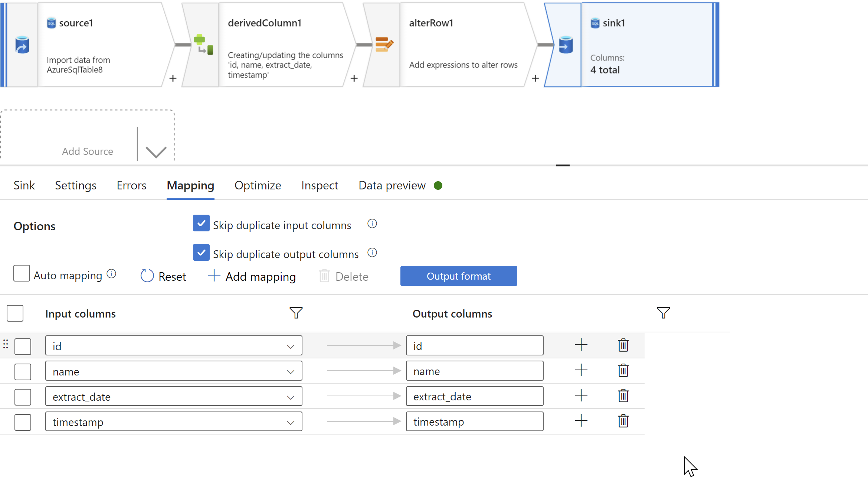
Task: Click the Output format button
Action: pos(458,276)
